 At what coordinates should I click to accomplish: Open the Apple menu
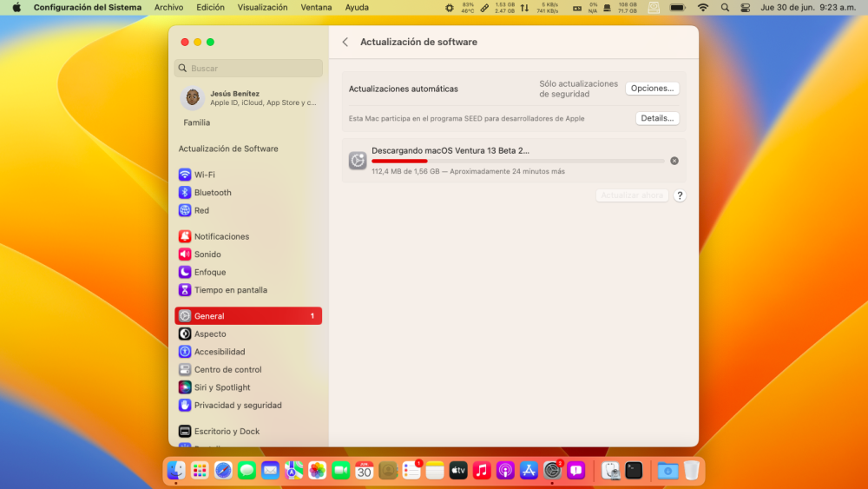16,8
